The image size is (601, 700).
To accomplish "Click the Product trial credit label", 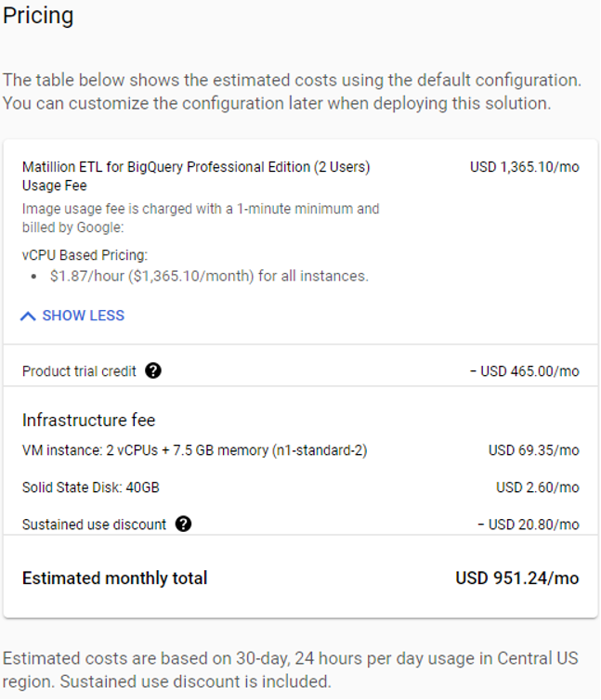I will click(x=79, y=371).
